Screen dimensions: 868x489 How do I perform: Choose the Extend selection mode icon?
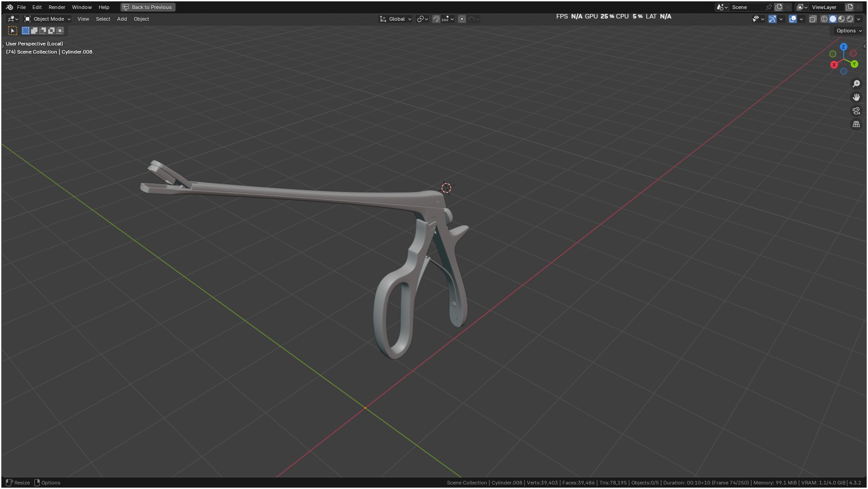click(x=34, y=31)
